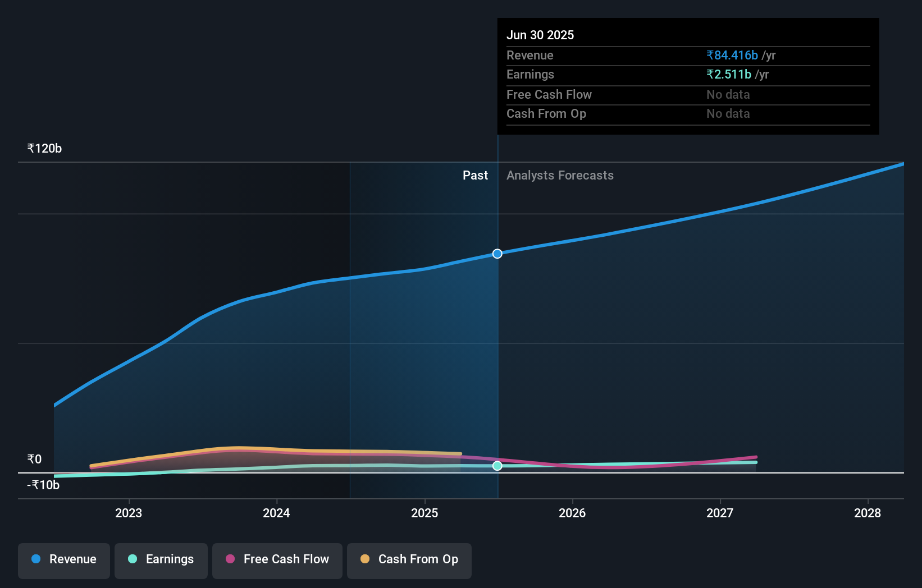
Task: Click the Free Cash Flow legend button
Action: (x=277, y=561)
